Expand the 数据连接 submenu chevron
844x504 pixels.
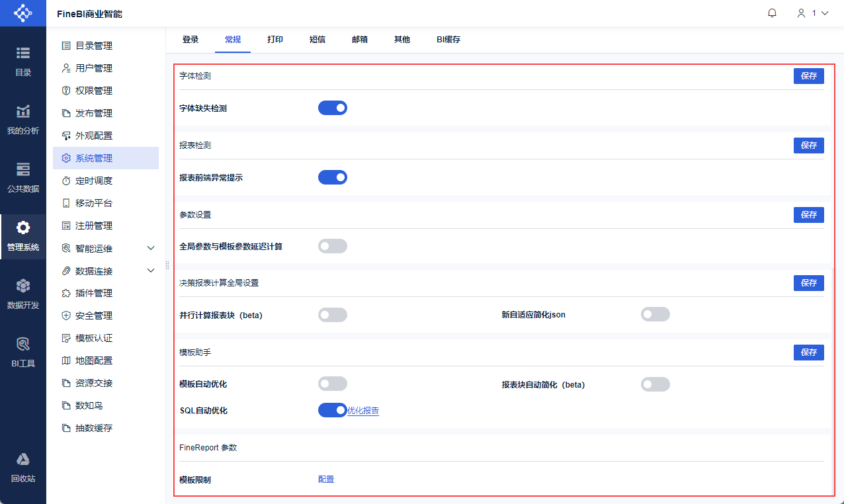(151, 271)
